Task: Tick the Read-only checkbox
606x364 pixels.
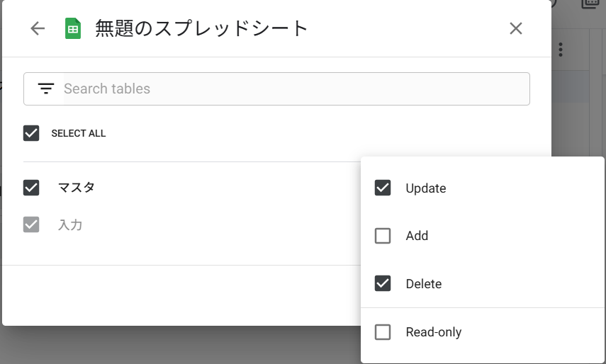Action: click(383, 331)
